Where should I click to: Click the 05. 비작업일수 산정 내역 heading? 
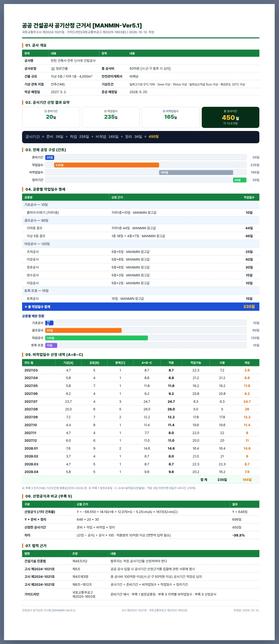(x=54, y=355)
